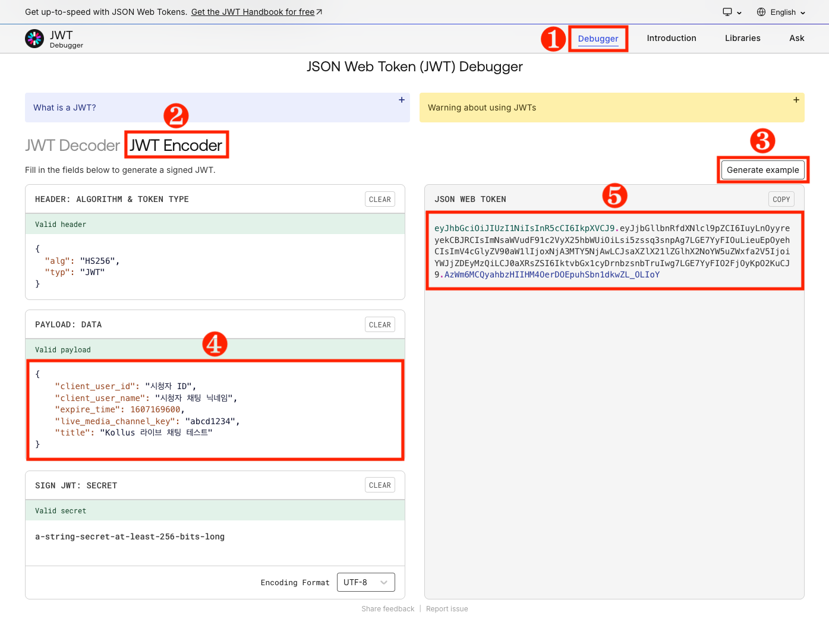Clear the header algorithm field

click(x=380, y=199)
